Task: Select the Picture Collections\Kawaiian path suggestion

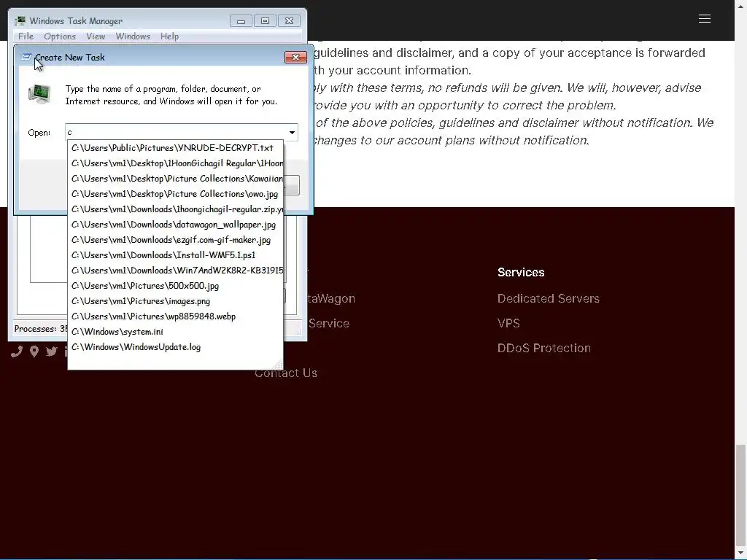Action: click(175, 179)
